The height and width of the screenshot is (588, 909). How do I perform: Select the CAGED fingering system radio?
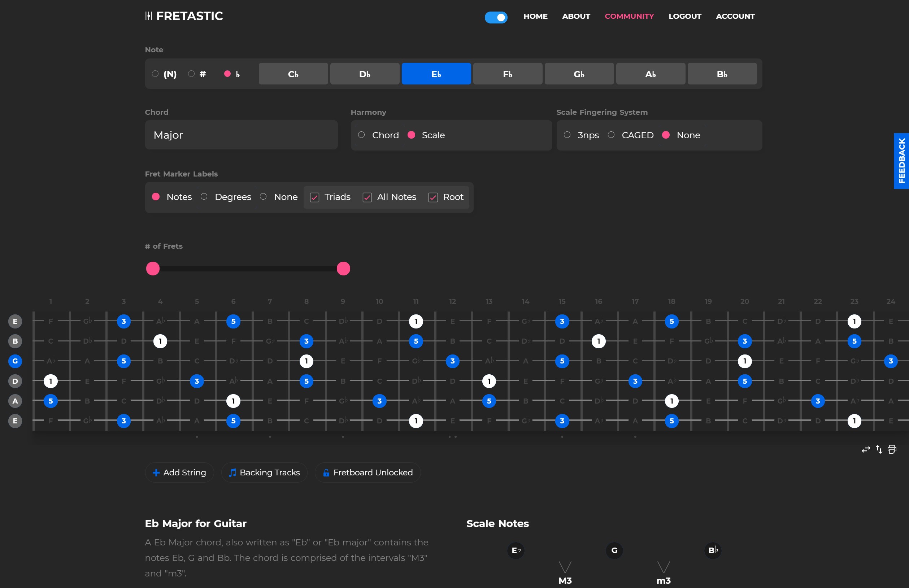pos(611,135)
